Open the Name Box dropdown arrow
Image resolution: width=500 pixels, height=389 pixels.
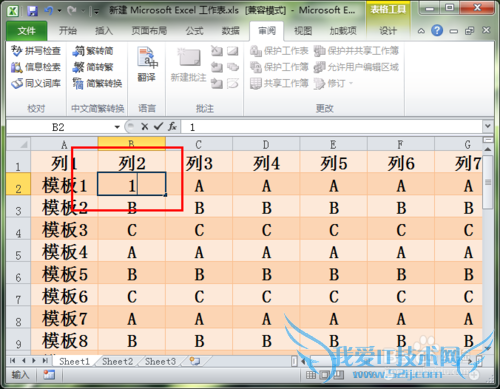coord(117,127)
